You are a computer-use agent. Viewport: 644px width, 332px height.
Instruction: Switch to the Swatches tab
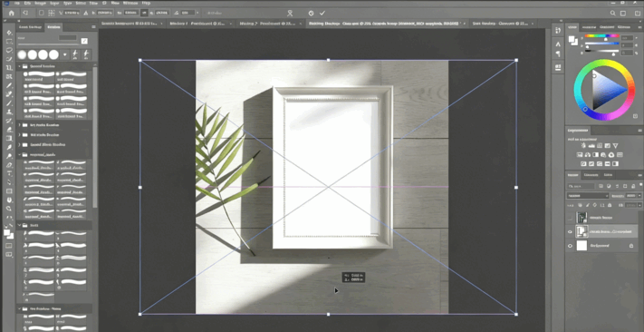coord(590,27)
